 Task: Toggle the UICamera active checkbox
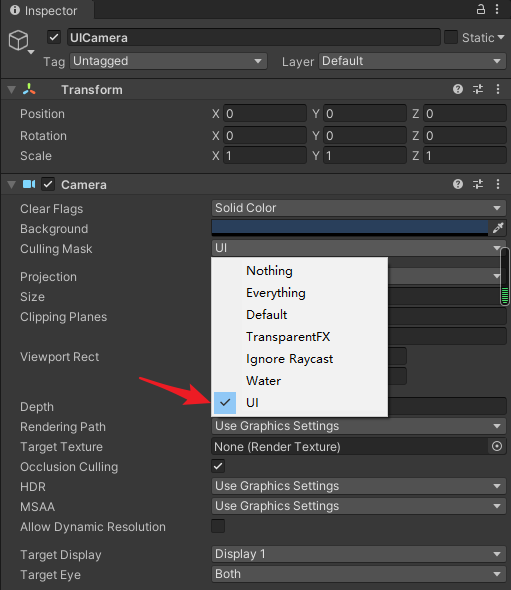tap(54, 37)
